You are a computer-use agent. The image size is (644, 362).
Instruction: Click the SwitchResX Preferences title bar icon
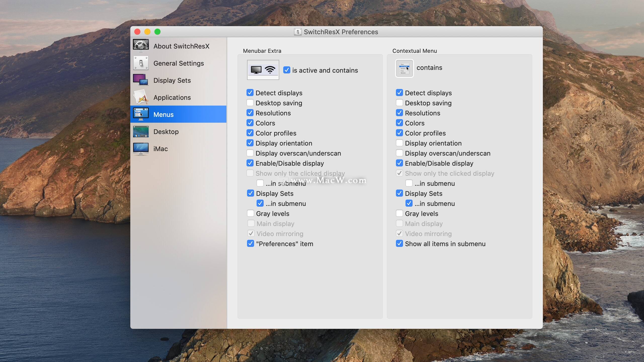click(298, 32)
